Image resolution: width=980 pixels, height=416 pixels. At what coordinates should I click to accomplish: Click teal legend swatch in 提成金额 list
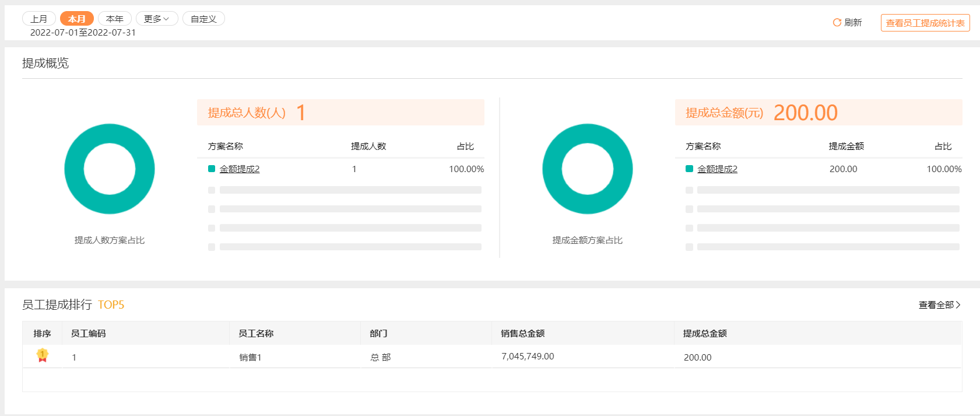[x=689, y=169]
